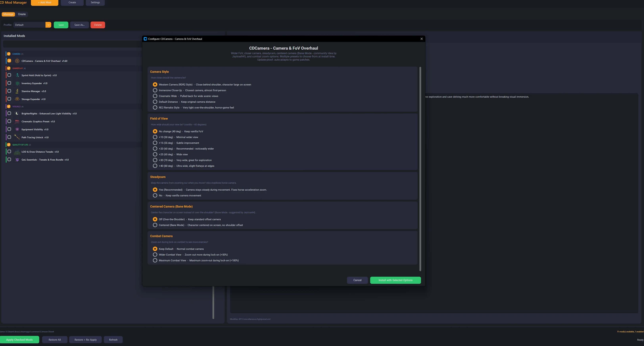Click the Equipment Visibility eye shield icon
This screenshot has height=346, width=644.
pos(17,129)
